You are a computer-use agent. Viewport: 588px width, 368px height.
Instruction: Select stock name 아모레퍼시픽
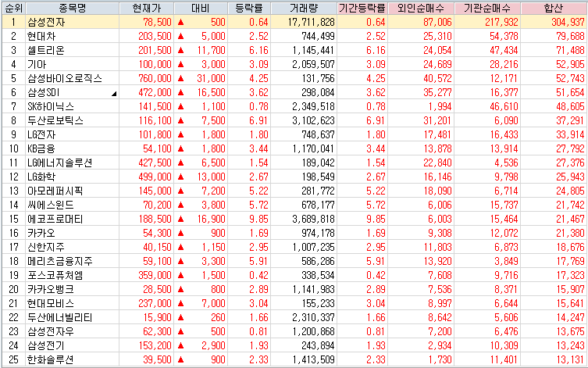[x=55, y=191]
